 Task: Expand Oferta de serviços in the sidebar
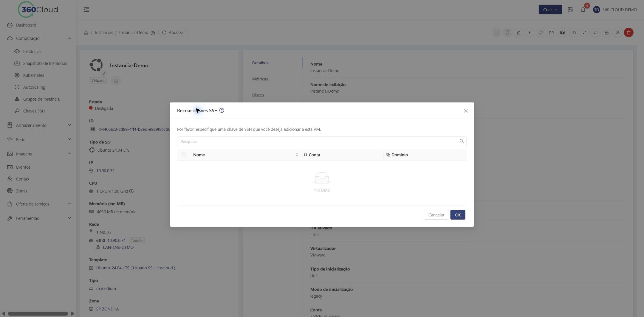click(69, 204)
